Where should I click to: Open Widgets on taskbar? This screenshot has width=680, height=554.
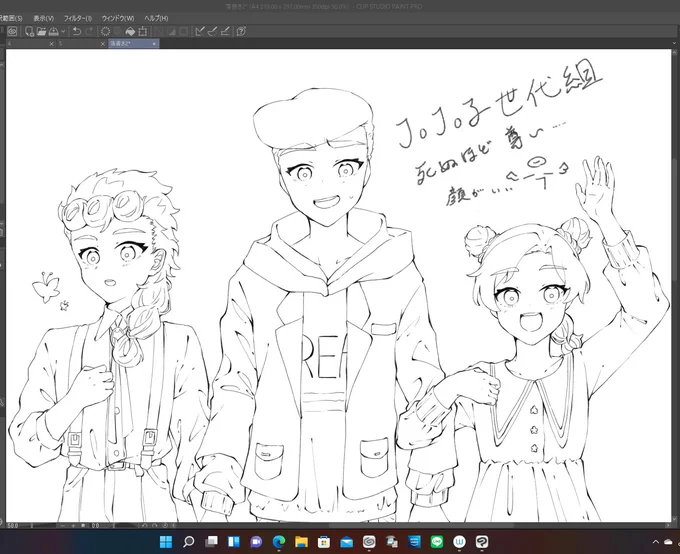click(234, 541)
